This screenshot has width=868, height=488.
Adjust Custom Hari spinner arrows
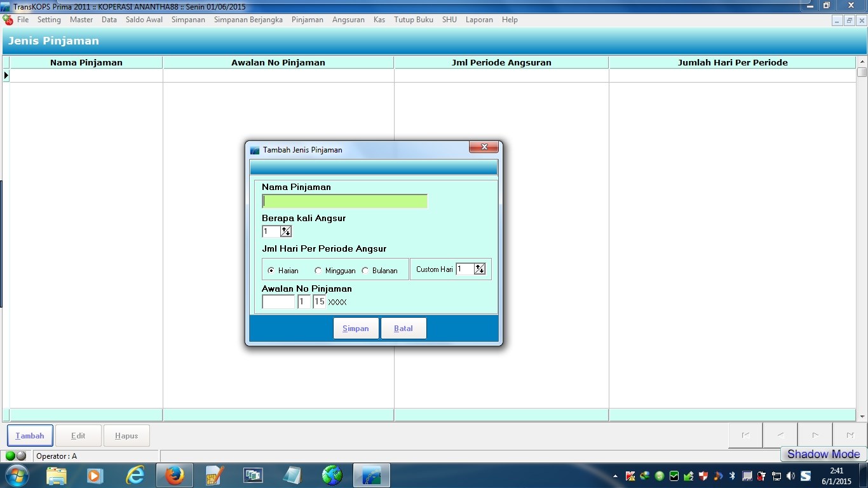point(480,269)
